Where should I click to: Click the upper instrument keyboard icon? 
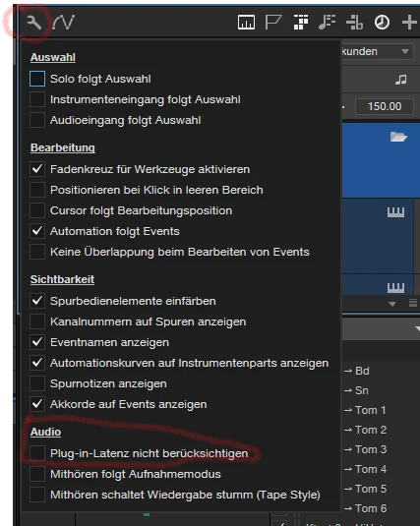click(395, 212)
